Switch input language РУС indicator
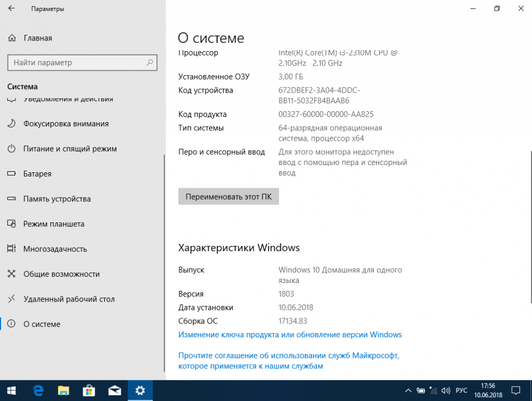The width and height of the screenshot is (532, 401). pos(461,390)
